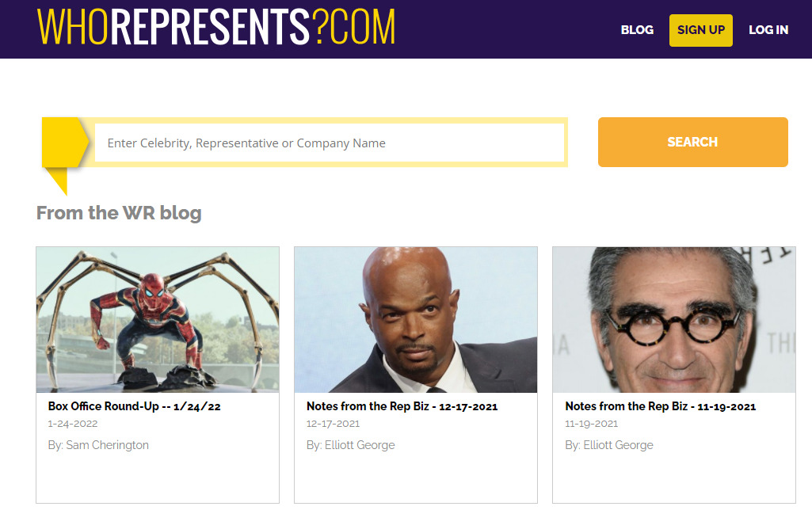Click the 11-19-2021 date below the title
812x514 pixels.
coord(592,425)
